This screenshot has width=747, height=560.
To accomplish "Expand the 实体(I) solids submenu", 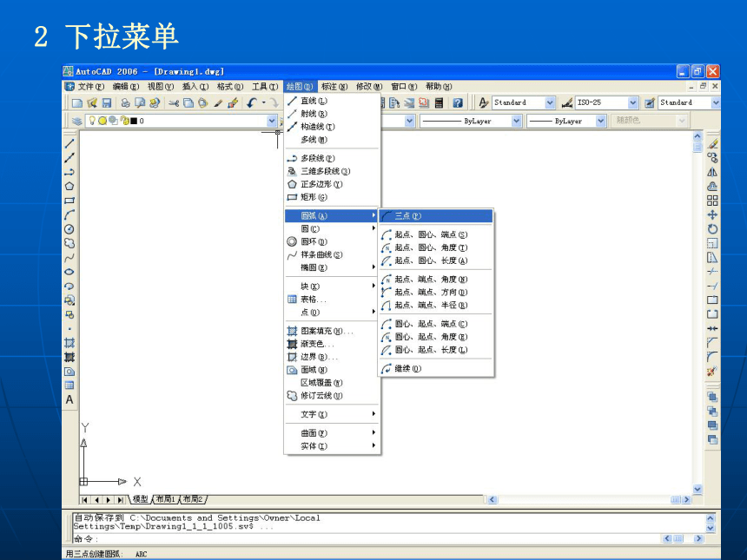I will click(332, 446).
